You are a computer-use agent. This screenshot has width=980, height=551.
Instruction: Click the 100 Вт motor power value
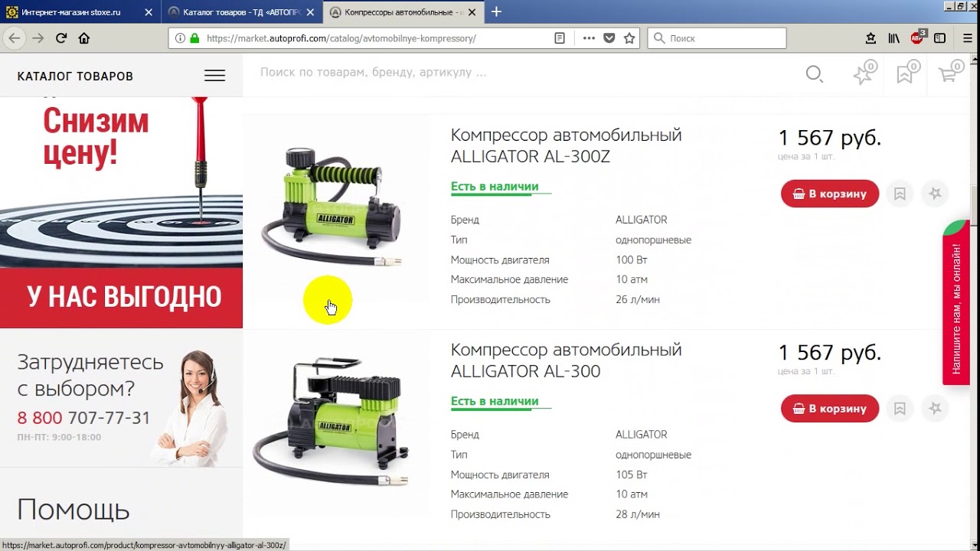pyautogui.click(x=632, y=260)
